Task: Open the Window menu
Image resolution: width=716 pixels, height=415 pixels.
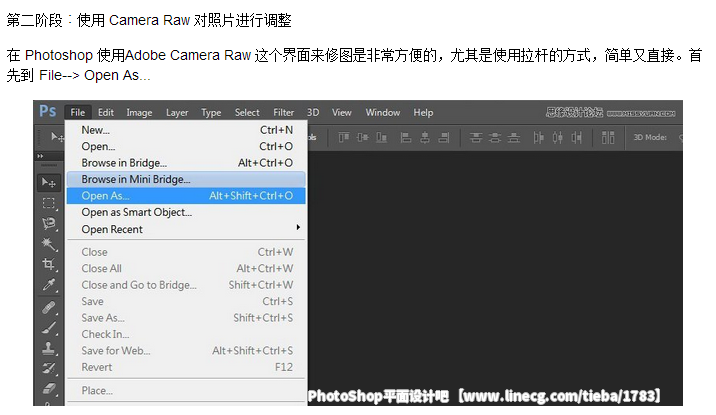Action: tap(383, 112)
